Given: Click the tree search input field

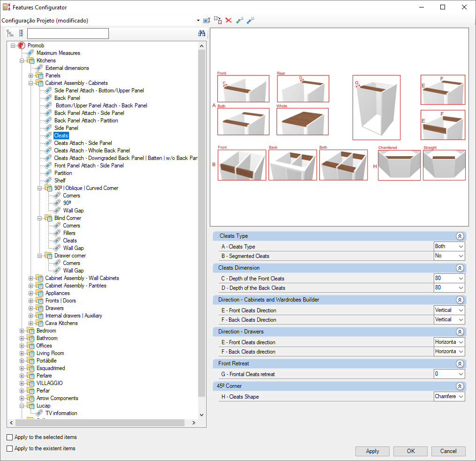Looking at the screenshot, I should [68, 33].
